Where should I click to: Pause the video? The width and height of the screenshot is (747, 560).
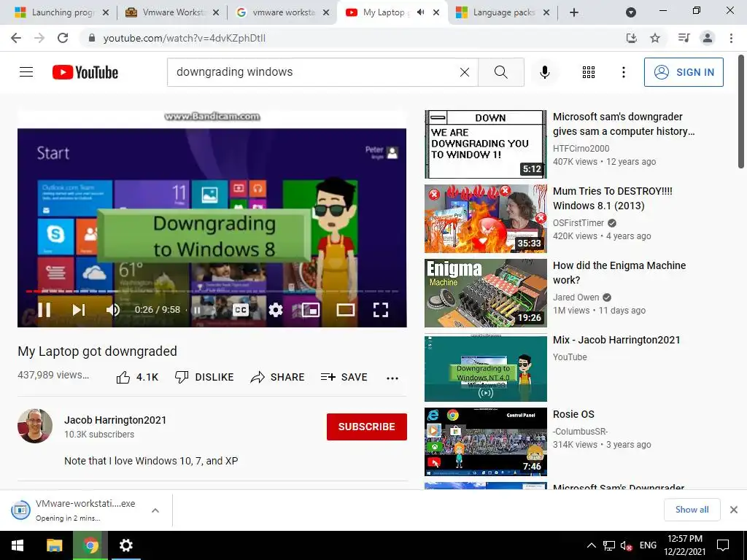(x=44, y=310)
